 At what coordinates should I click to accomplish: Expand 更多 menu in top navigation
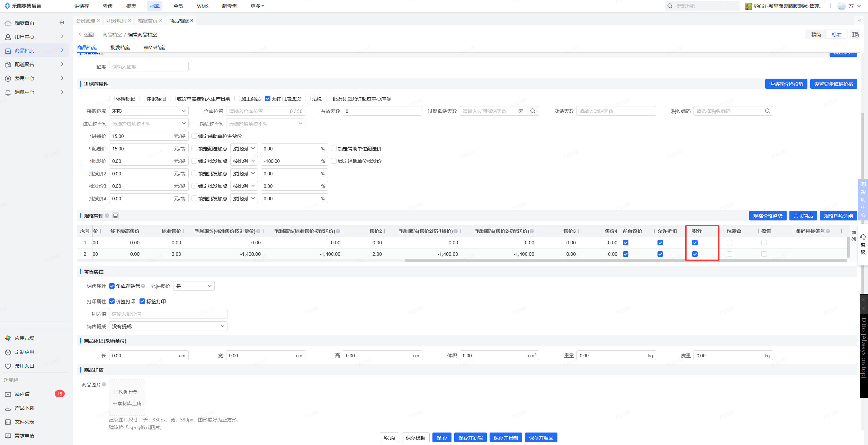pyautogui.click(x=257, y=6)
